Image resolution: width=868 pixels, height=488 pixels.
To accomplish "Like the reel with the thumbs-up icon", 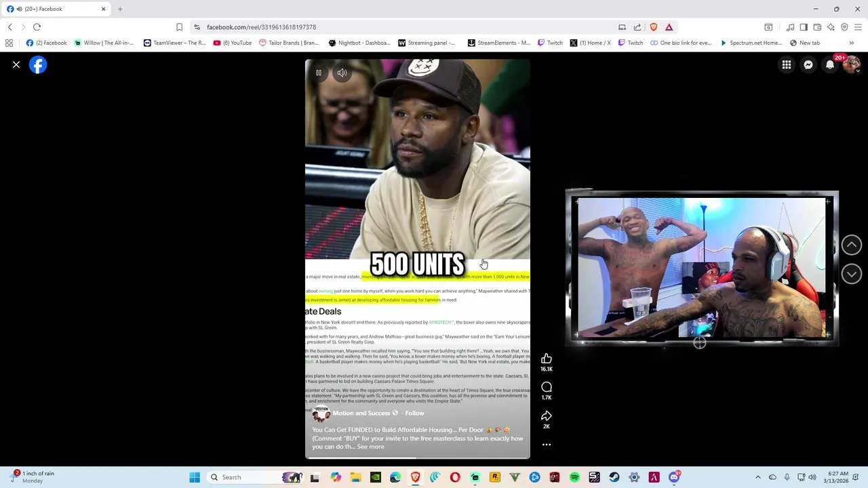I will (x=547, y=359).
